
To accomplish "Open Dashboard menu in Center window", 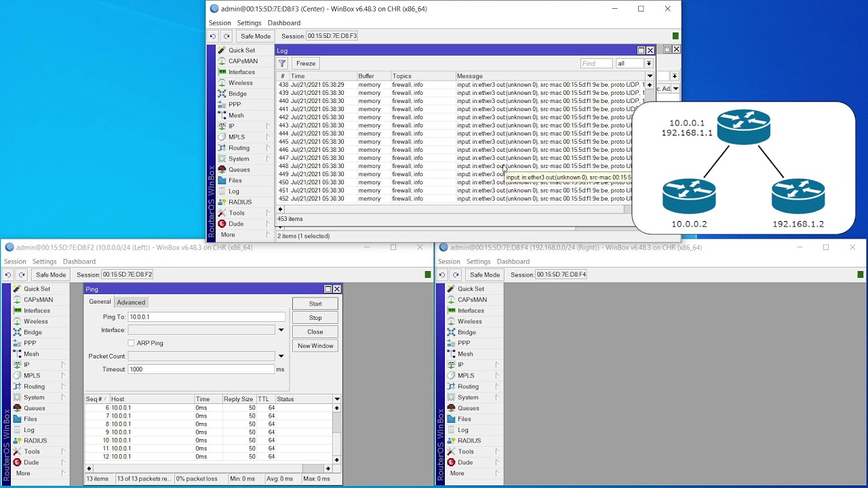I will (283, 23).
